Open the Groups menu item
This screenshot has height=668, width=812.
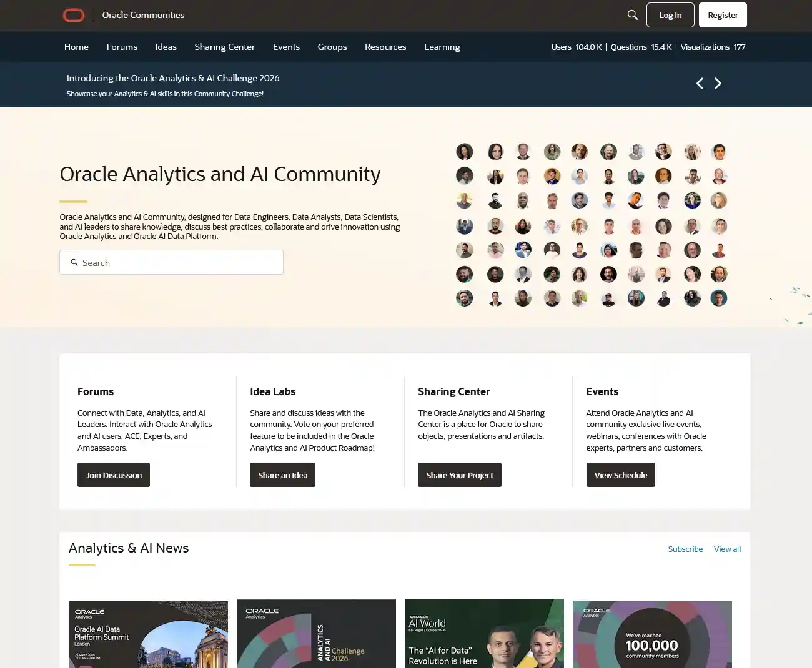click(x=332, y=47)
